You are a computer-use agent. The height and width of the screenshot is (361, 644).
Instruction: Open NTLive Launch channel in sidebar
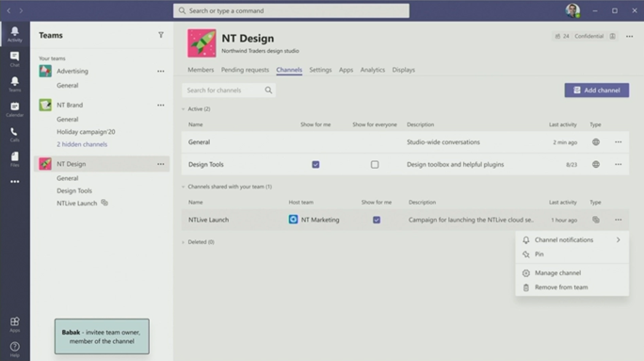[x=77, y=203]
